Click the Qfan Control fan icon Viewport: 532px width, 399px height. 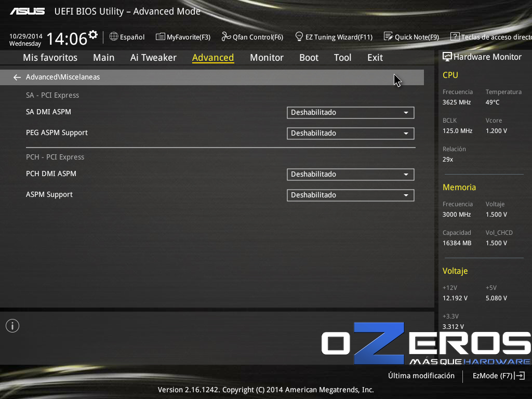[226, 36]
